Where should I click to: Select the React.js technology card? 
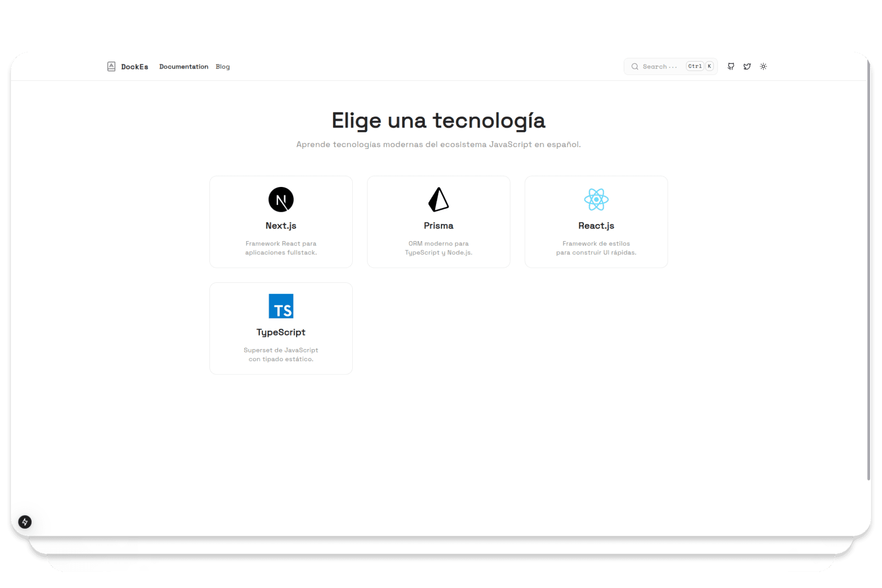point(596,221)
